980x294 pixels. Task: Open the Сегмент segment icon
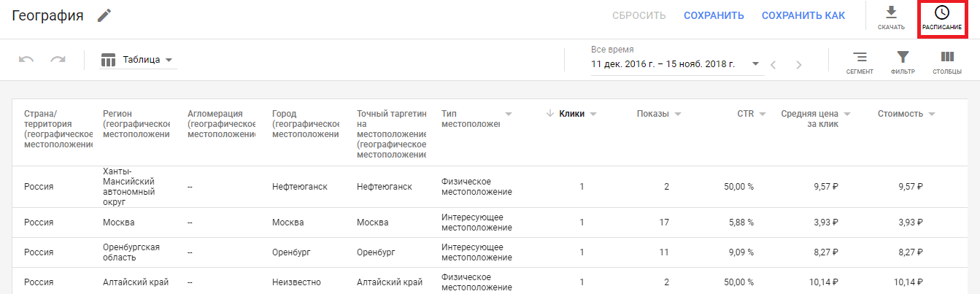[860, 57]
